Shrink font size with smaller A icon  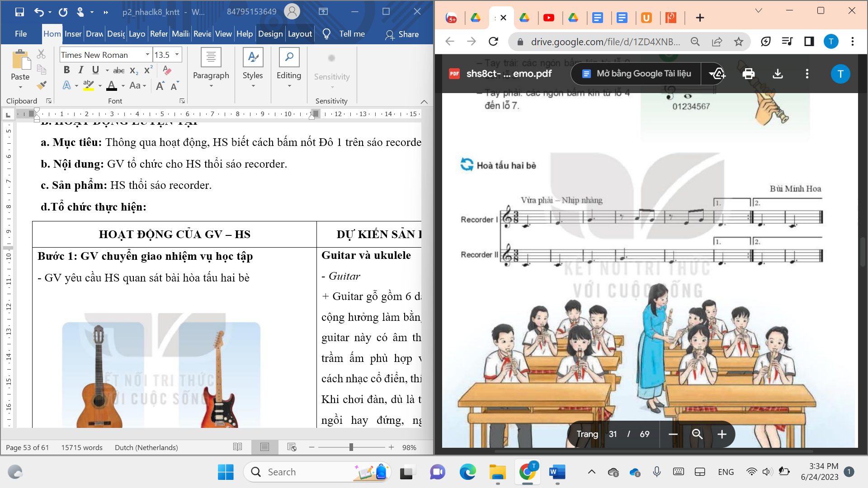click(x=175, y=85)
